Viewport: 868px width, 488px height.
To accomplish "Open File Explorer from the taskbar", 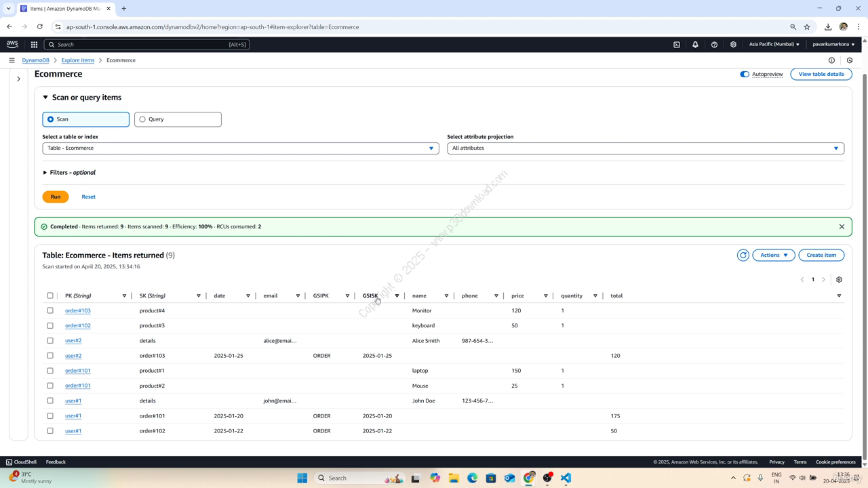I will 454,478.
